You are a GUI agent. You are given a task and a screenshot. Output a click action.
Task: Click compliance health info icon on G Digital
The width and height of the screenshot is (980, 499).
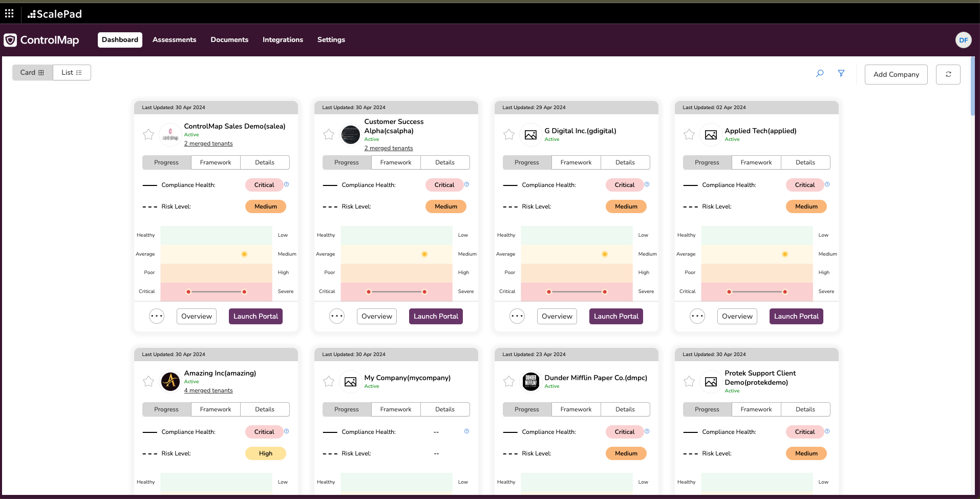point(647,184)
